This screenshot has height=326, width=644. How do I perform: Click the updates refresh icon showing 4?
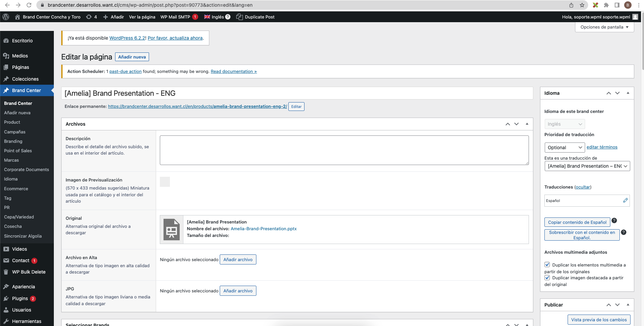click(89, 17)
